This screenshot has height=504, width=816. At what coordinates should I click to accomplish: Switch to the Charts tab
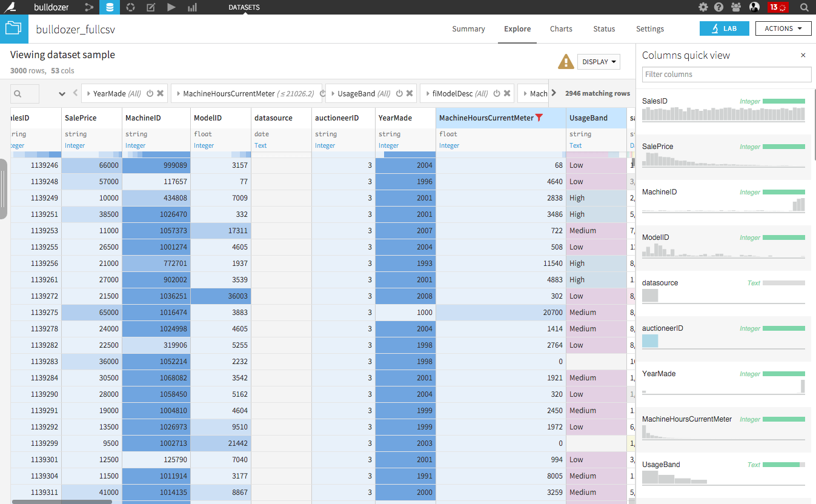coord(561,28)
